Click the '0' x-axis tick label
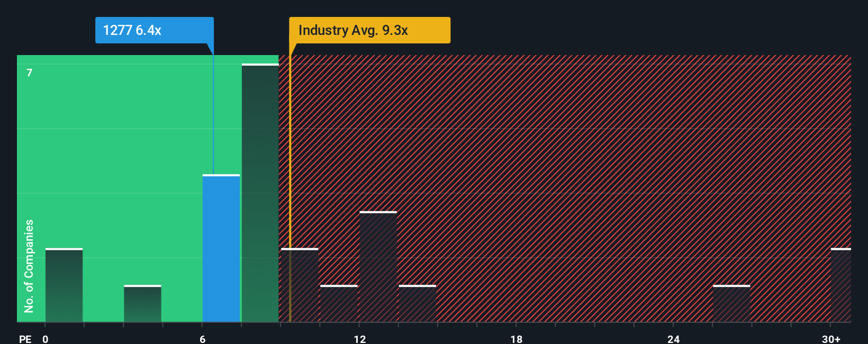 [46, 339]
